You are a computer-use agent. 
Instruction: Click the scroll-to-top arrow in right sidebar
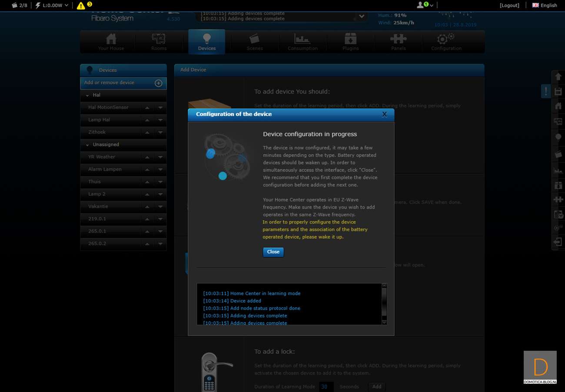[558, 77]
